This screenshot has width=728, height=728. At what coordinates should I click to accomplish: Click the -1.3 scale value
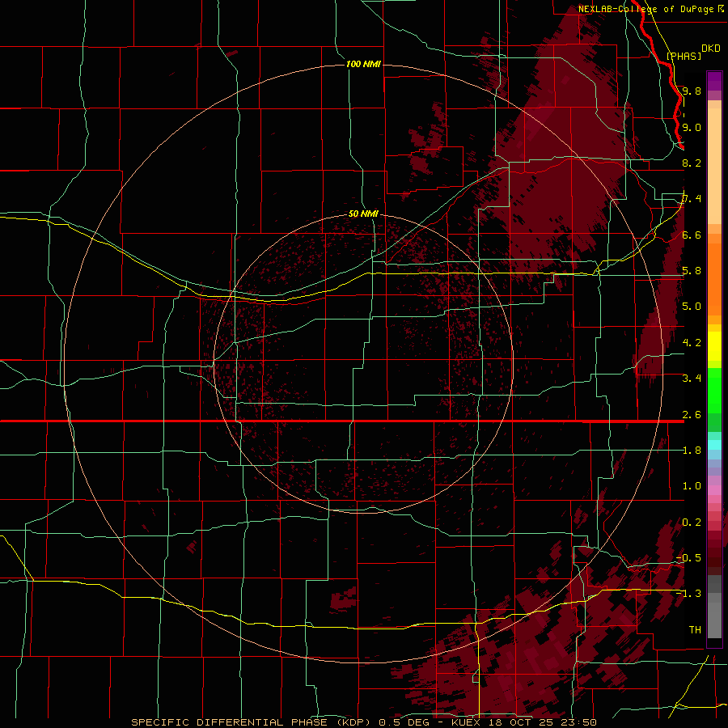[688, 594]
